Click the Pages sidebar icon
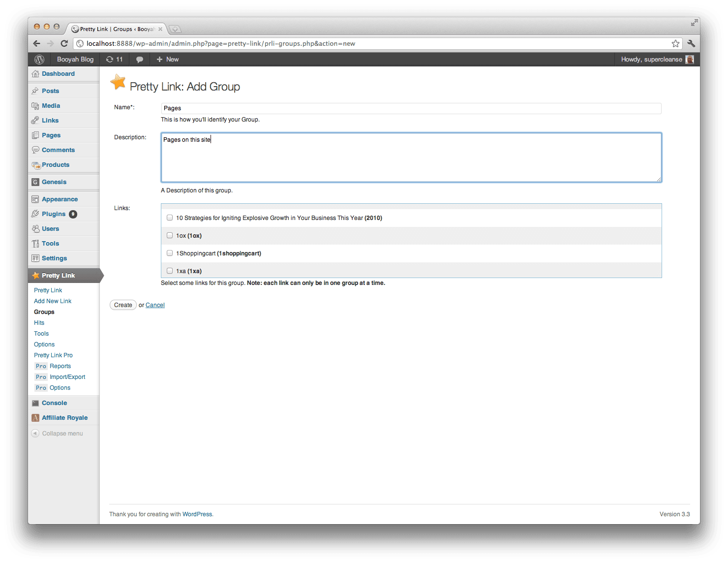The height and width of the screenshot is (563, 728). (35, 135)
